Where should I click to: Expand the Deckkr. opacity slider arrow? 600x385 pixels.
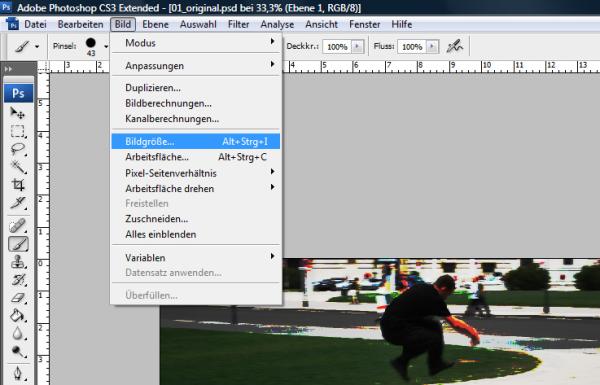[357, 47]
